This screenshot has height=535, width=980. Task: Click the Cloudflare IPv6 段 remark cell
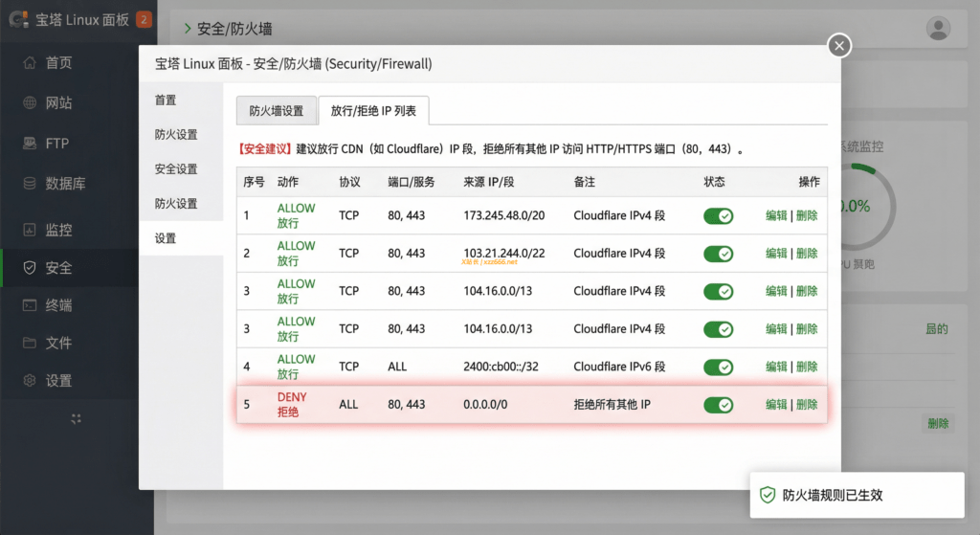tap(619, 367)
